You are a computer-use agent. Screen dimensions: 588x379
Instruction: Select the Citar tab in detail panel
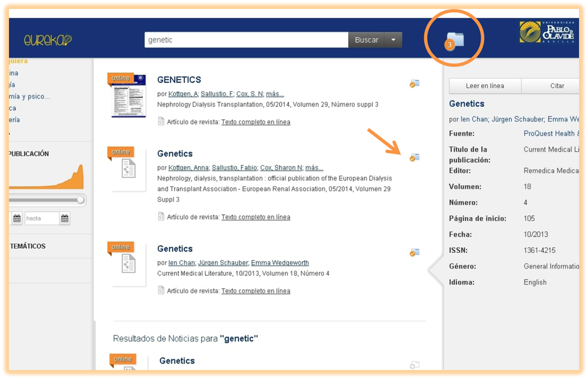556,86
